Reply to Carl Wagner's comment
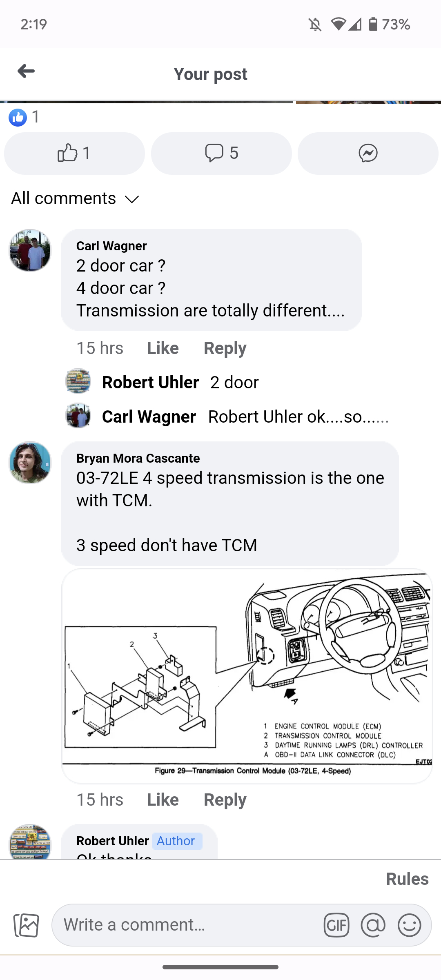This screenshot has height=980, width=441. click(x=225, y=348)
